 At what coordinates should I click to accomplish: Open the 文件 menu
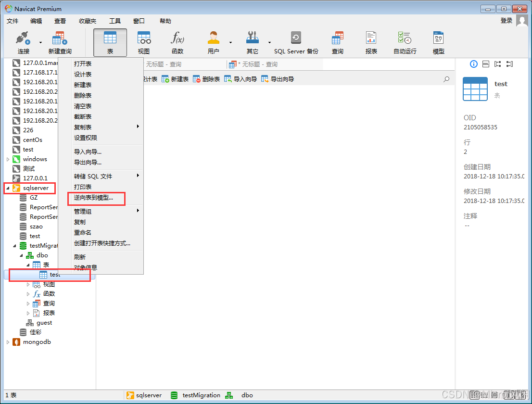click(13, 21)
